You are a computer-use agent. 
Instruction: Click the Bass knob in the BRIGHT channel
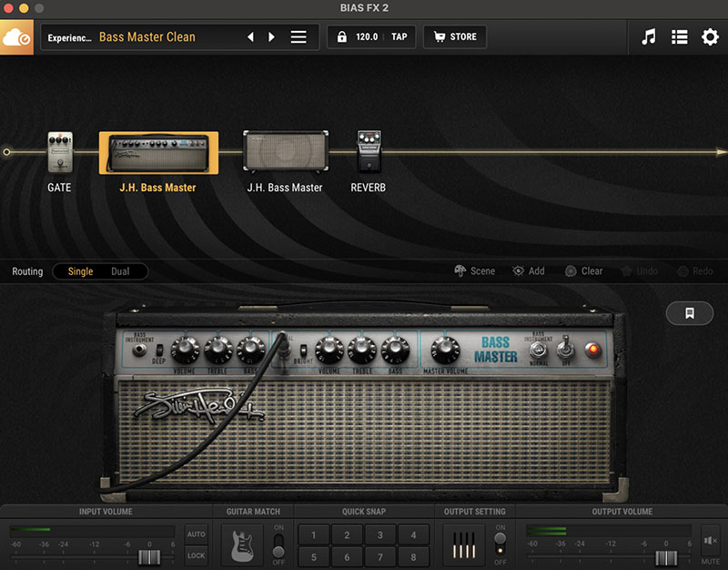[395, 350]
